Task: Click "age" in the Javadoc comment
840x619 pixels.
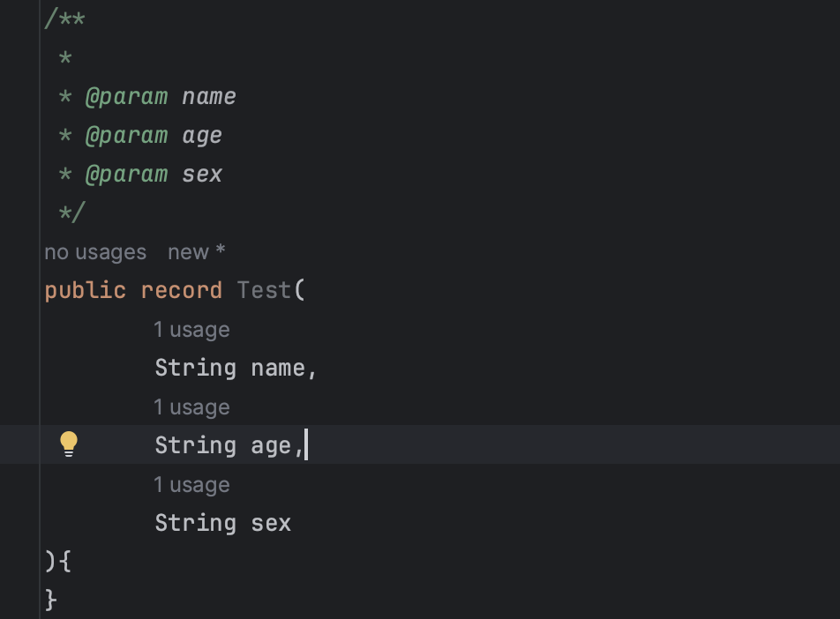Action: (202, 135)
